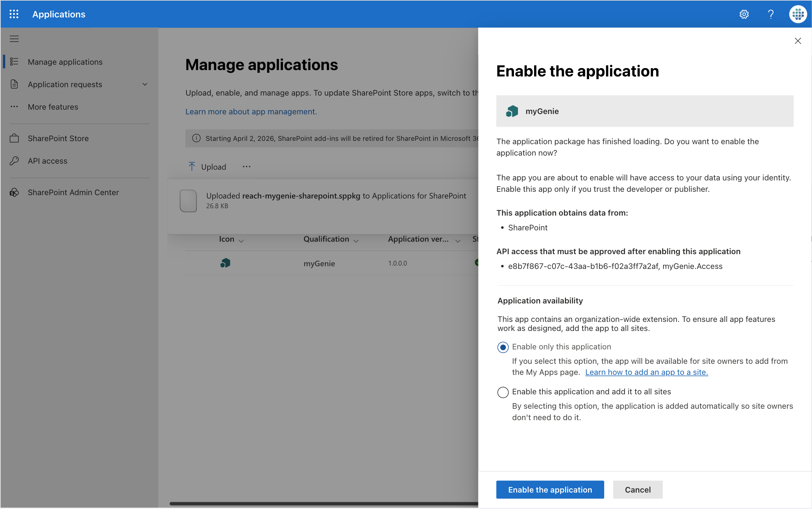Open API access page

click(48, 161)
